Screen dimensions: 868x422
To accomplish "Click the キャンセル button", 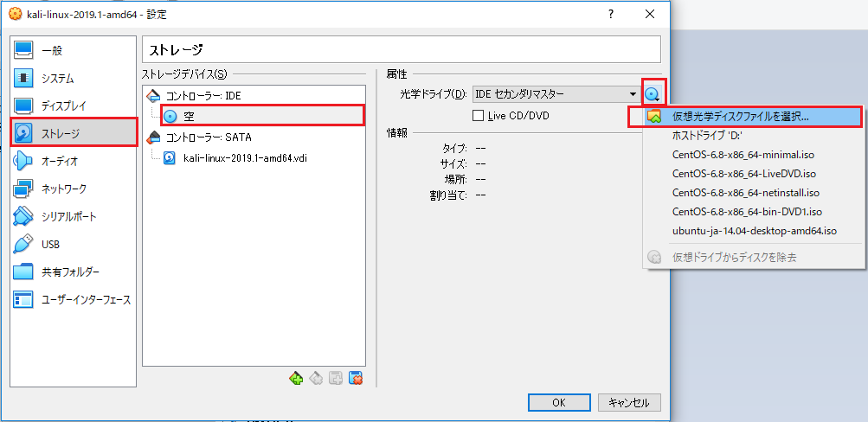I will [x=629, y=403].
